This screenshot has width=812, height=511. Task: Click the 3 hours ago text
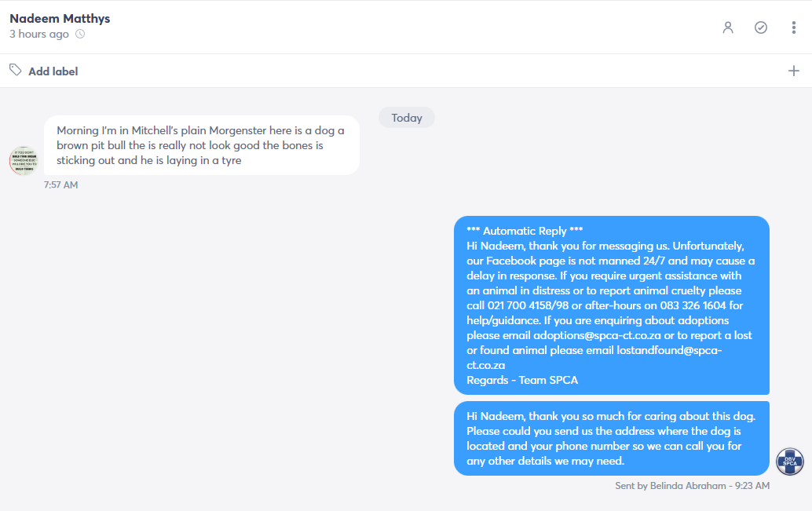point(38,35)
